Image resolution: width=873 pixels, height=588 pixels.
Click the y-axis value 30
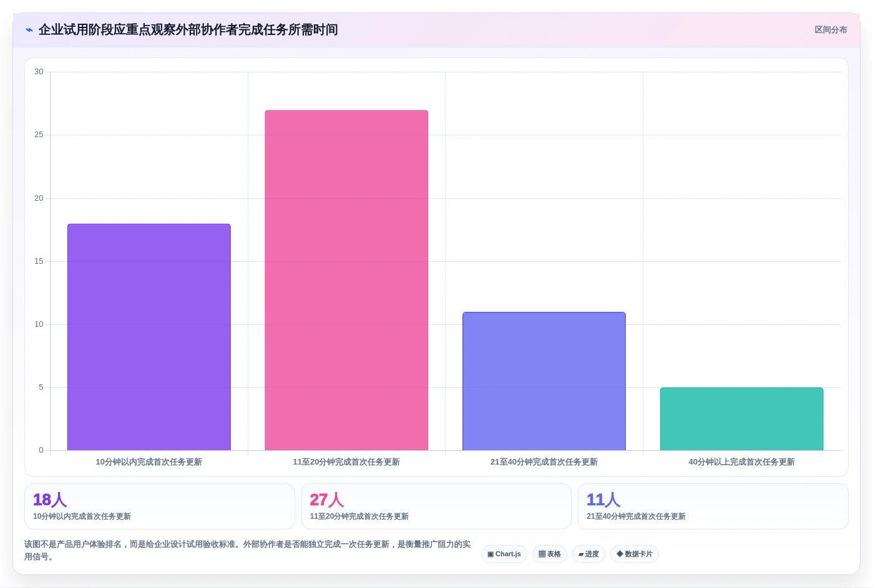tap(39, 72)
